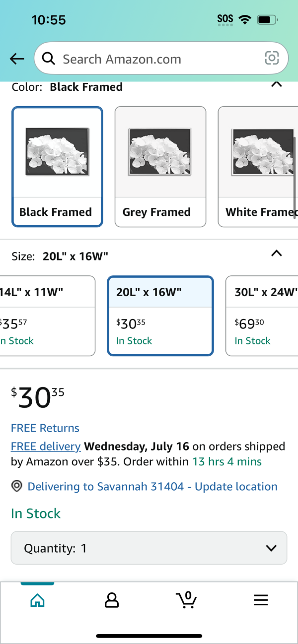298x644 pixels.
Task: Open the shopping cart icon
Action: coord(186,599)
